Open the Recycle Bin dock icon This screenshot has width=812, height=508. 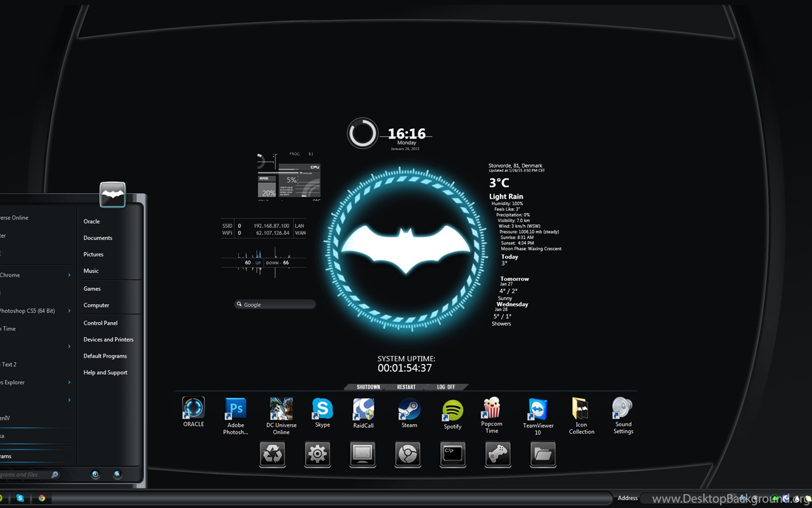273,455
